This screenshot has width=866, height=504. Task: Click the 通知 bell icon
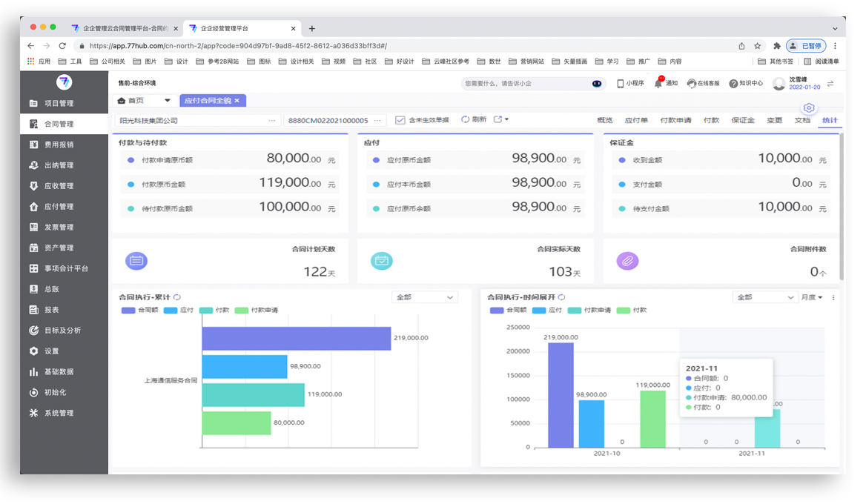658,83
